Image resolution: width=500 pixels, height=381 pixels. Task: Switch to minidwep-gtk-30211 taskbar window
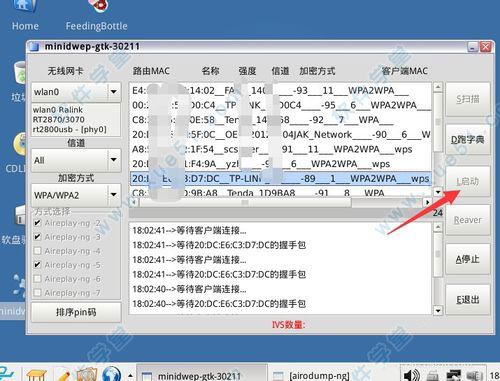tap(202, 374)
